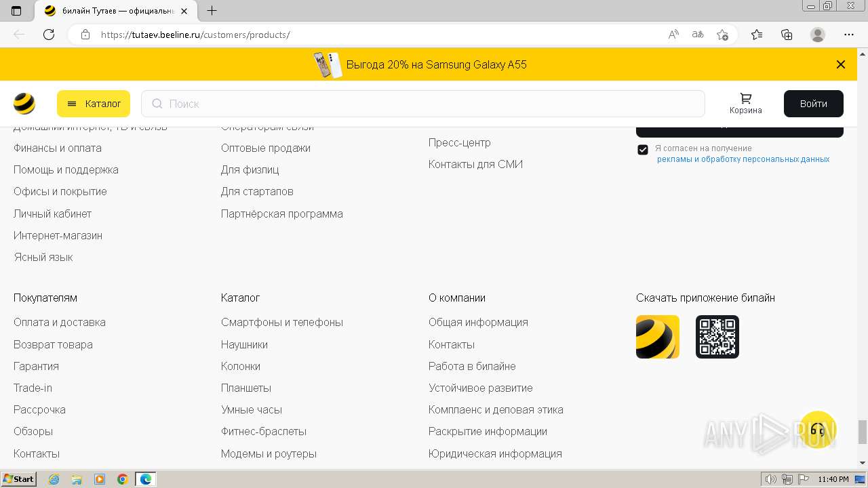
Task: Open Смартфоны и телефоны catalog link
Action: [x=282, y=322]
